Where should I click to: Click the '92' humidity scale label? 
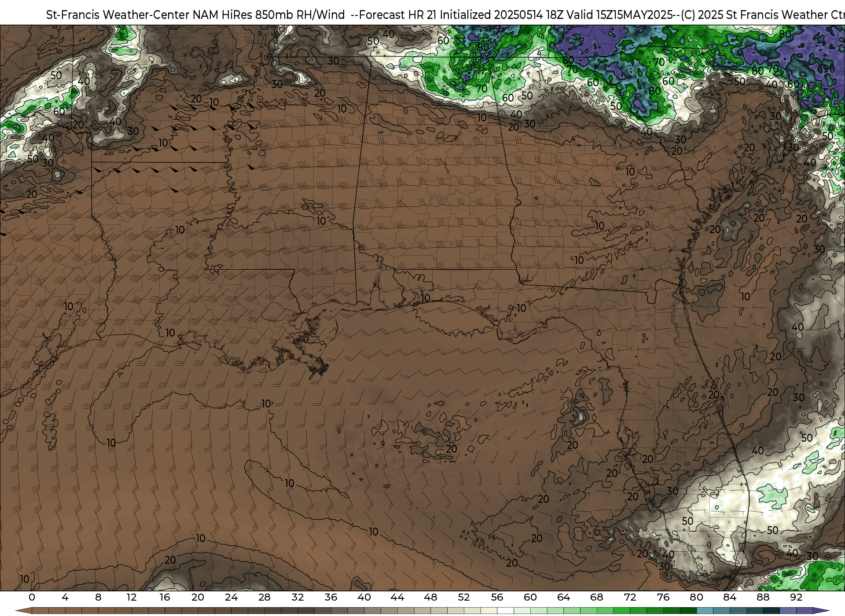click(796, 597)
